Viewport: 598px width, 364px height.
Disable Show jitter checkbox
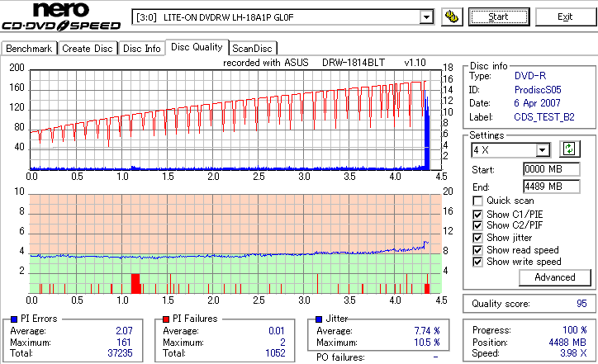(477, 238)
